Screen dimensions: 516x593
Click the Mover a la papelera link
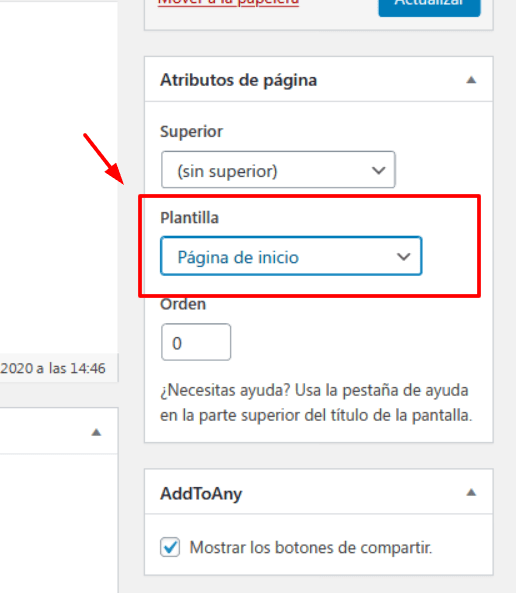point(228,3)
